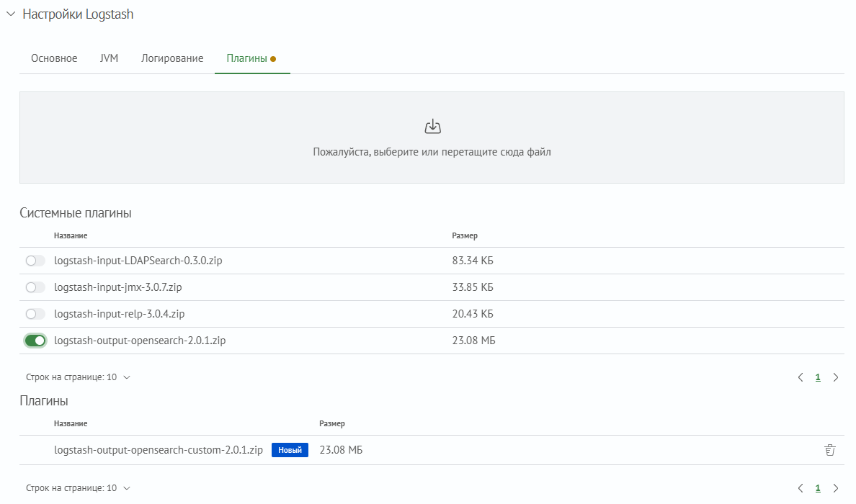Disable the logstash-output-opensearch-2.0.1.zip plugin
The height and width of the screenshot is (504, 856).
(35, 340)
